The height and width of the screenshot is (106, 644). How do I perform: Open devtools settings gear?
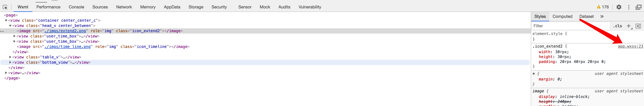pos(619,7)
